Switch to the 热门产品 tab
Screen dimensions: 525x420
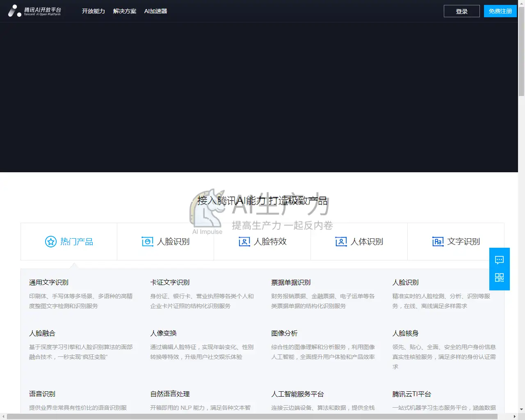pyautogui.click(x=69, y=242)
